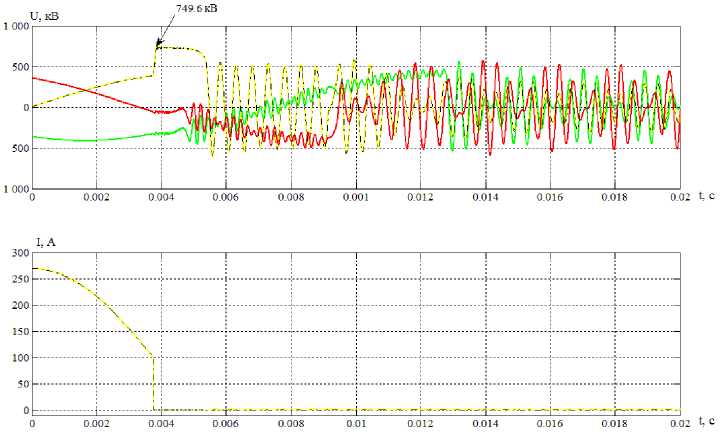
Task: Pick 0.014 tick label under the current chart
Action: (486, 423)
